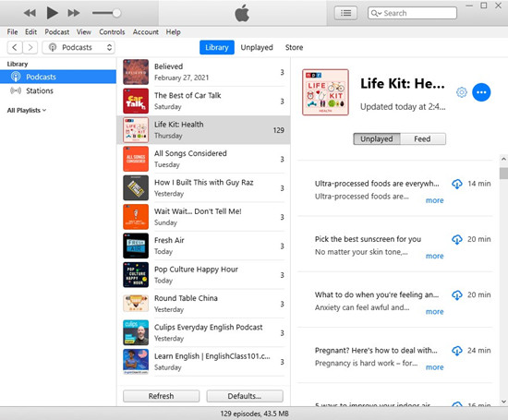Select Learn English EnglishClass101 artwork

click(136, 362)
